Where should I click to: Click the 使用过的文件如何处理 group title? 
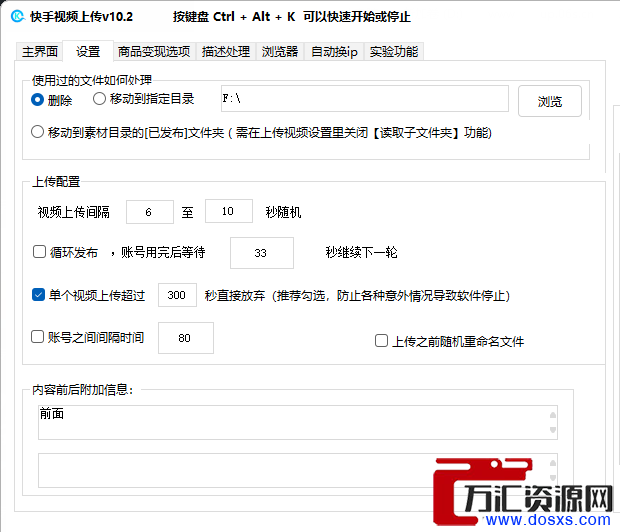click(x=92, y=80)
